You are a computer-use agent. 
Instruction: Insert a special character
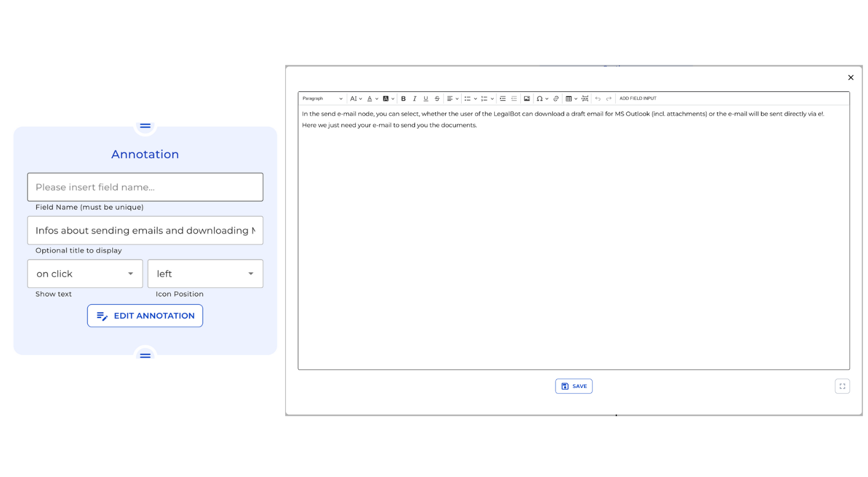pos(539,98)
